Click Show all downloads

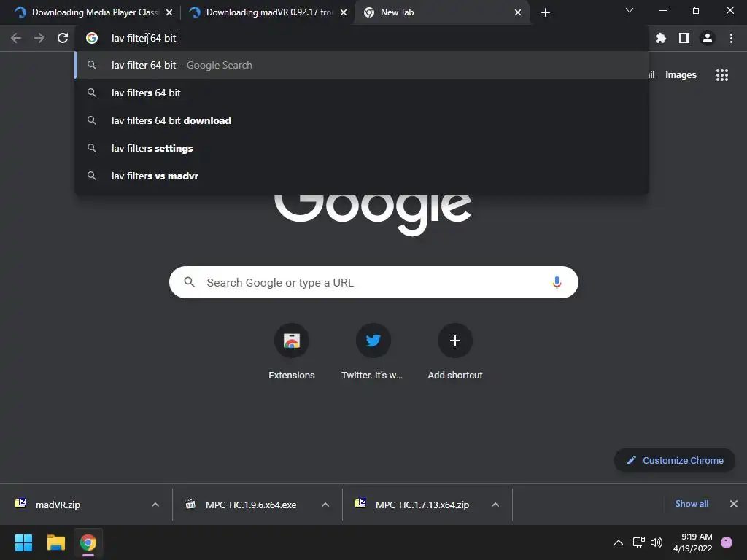[692, 504]
